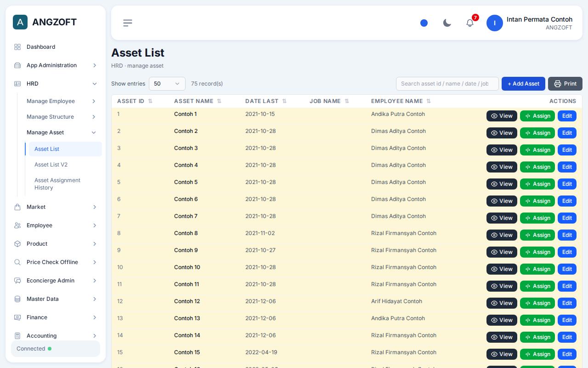Screen dimensions: 588x368
Task: Click the Print button
Action: 565,84
